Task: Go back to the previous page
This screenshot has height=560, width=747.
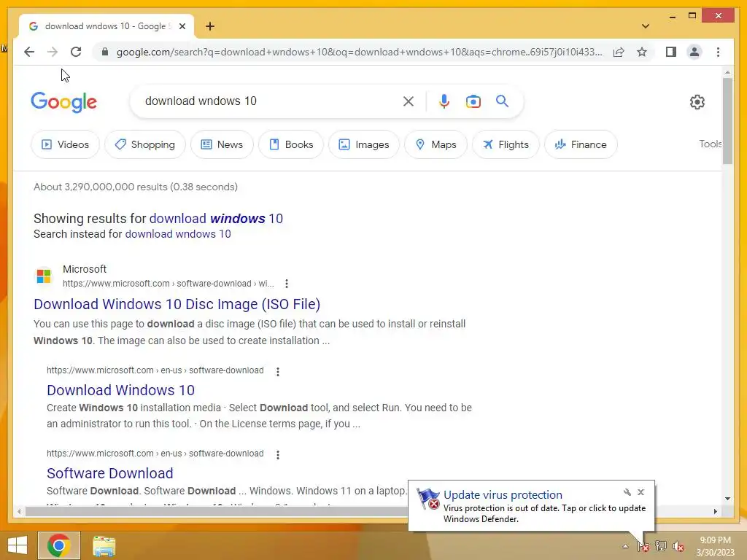Action: click(x=29, y=52)
